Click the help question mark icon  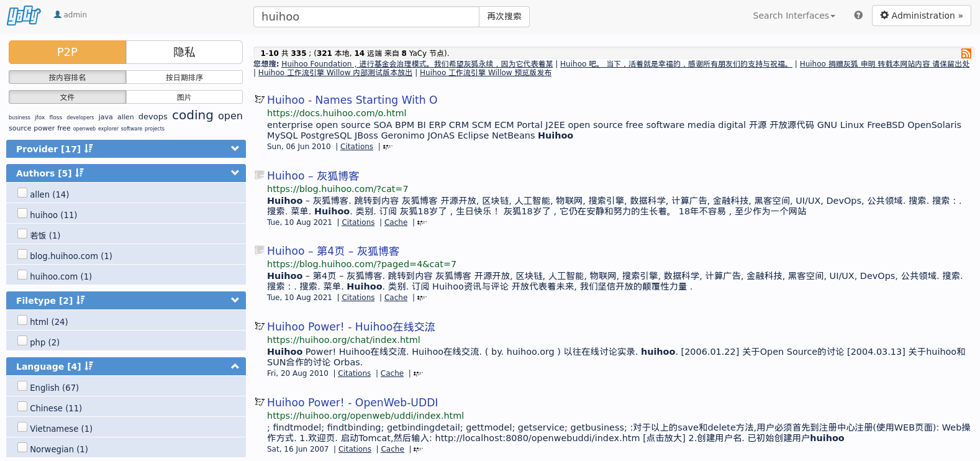tap(858, 16)
